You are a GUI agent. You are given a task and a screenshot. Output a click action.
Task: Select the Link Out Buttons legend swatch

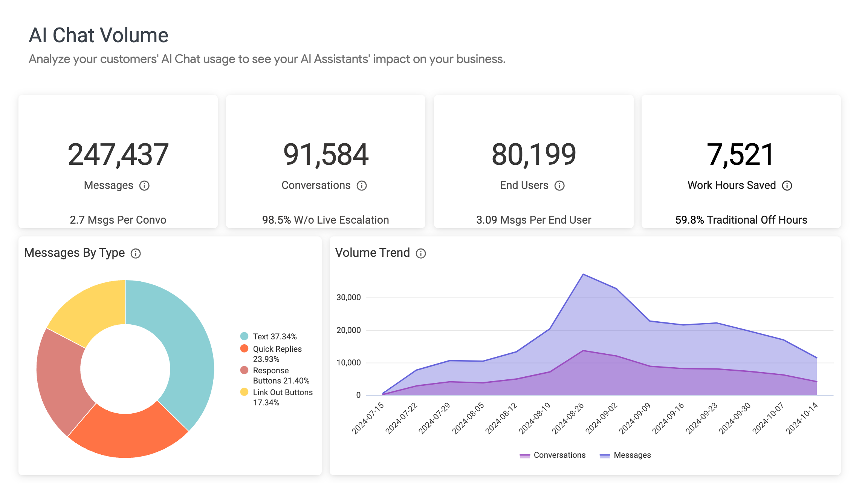(244, 392)
